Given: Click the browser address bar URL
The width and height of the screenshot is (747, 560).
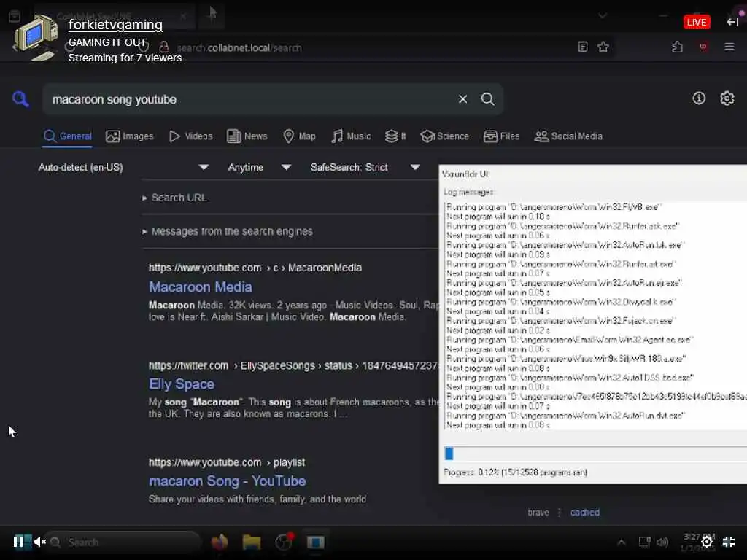Looking at the screenshot, I should [239, 47].
